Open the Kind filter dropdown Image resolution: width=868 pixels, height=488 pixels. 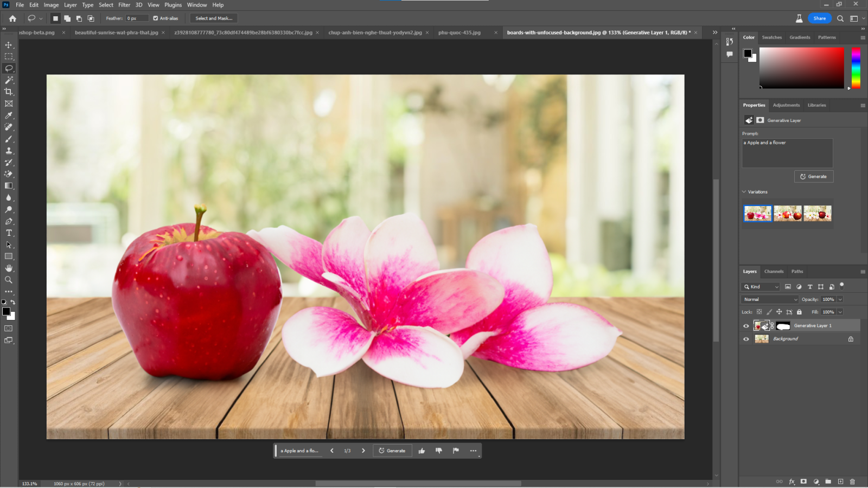pos(762,287)
